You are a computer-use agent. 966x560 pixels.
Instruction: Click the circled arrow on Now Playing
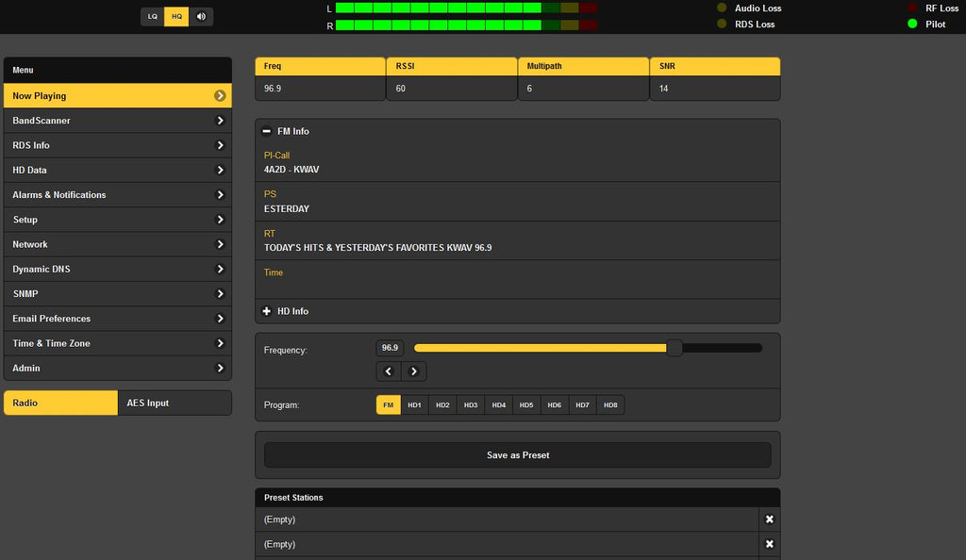click(x=220, y=96)
